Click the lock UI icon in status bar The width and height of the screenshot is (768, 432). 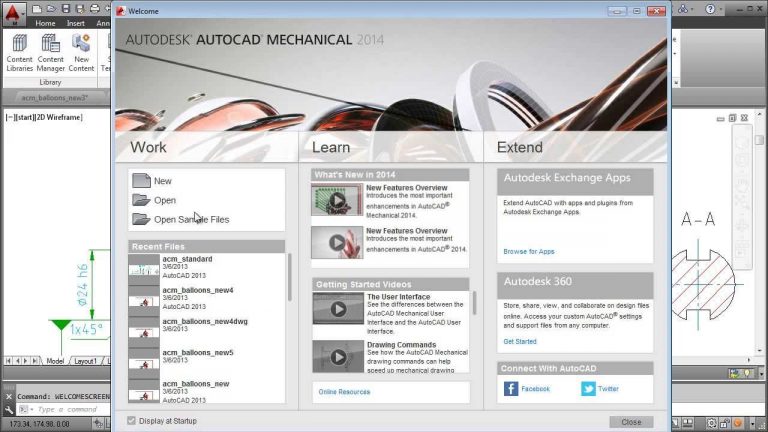pyautogui.click(x=724, y=423)
